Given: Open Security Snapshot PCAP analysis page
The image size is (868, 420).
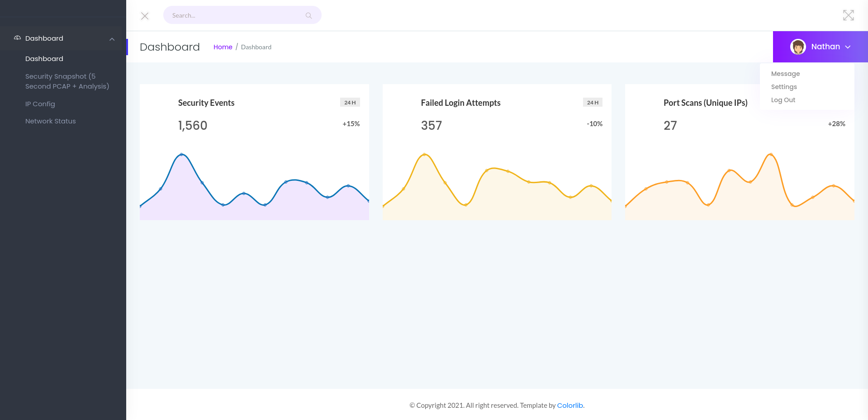Looking at the screenshot, I should click(67, 81).
